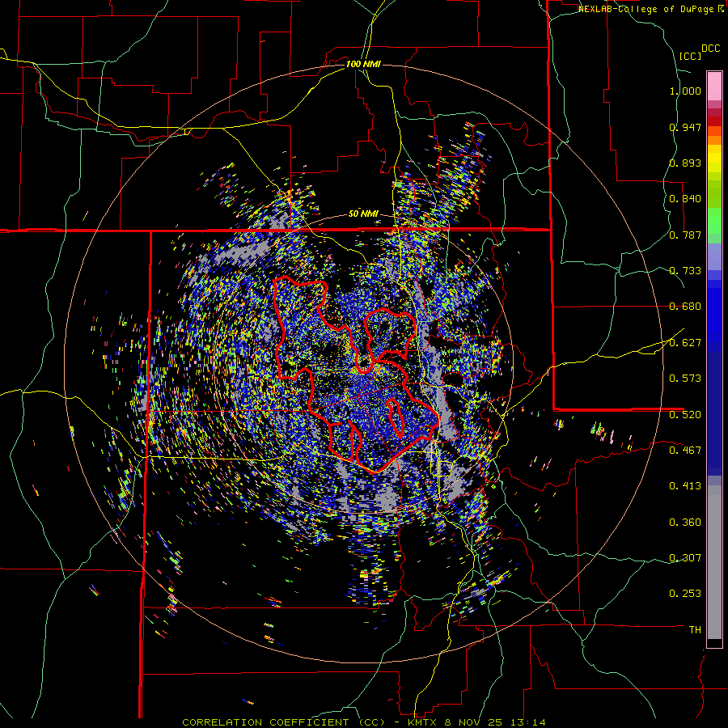The image size is (728, 728).
Task: Click the 100 NMI range ring label
Action: [363, 64]
